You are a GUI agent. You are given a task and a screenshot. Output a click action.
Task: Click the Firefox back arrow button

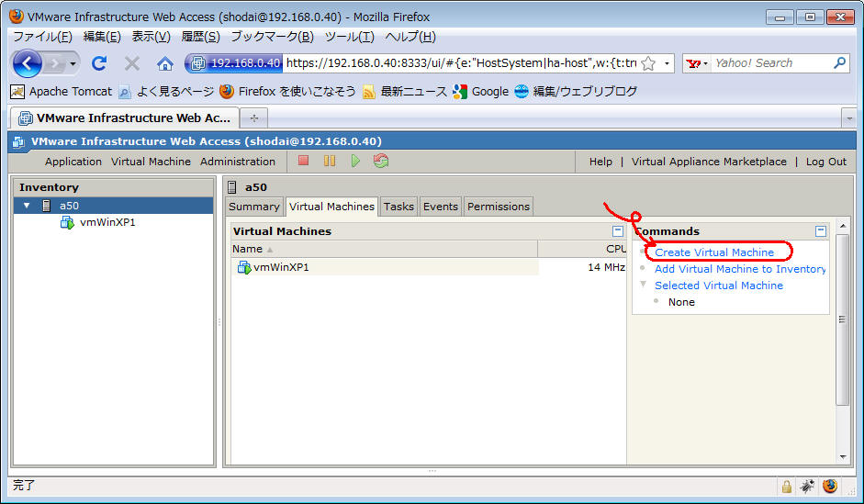[x=28, y=63]
